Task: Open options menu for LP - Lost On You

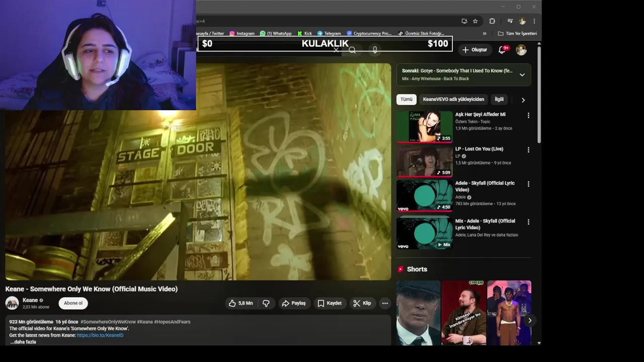Action: (528, 150)
